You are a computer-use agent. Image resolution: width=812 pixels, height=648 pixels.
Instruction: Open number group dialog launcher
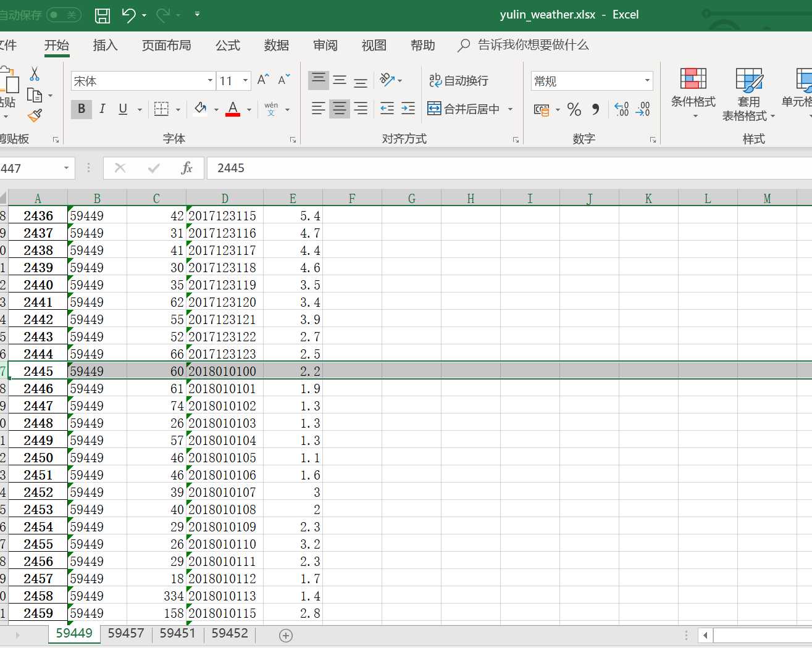pyautogui.click(x=653, y=140)
